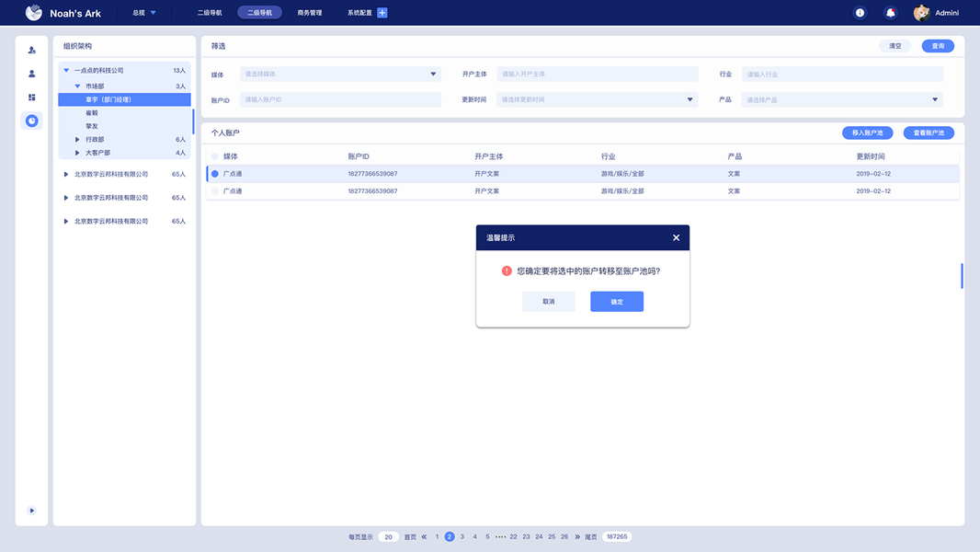
Task: Click the red warning icon in the dialog
Action: 507,270
